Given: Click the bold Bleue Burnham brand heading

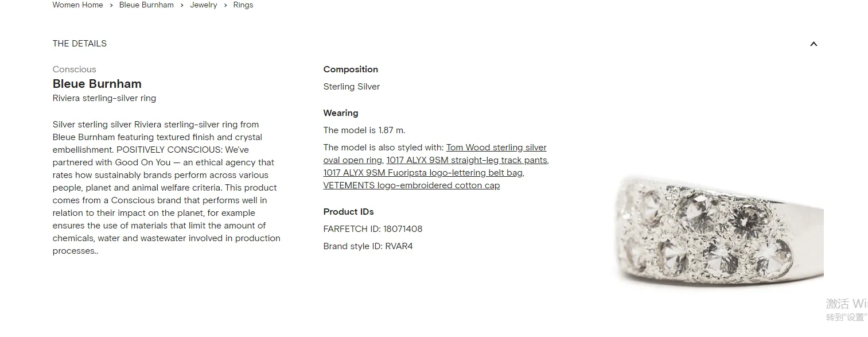Looking at the screenshot, I should coord(97,84).
